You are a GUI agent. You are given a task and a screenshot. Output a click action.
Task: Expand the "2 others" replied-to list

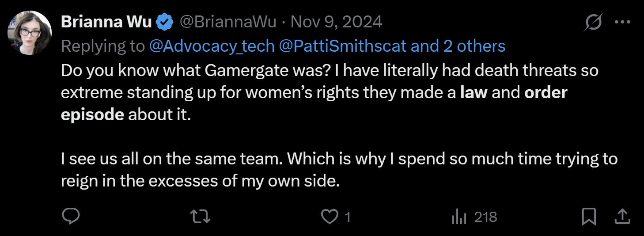click(474, 46)
